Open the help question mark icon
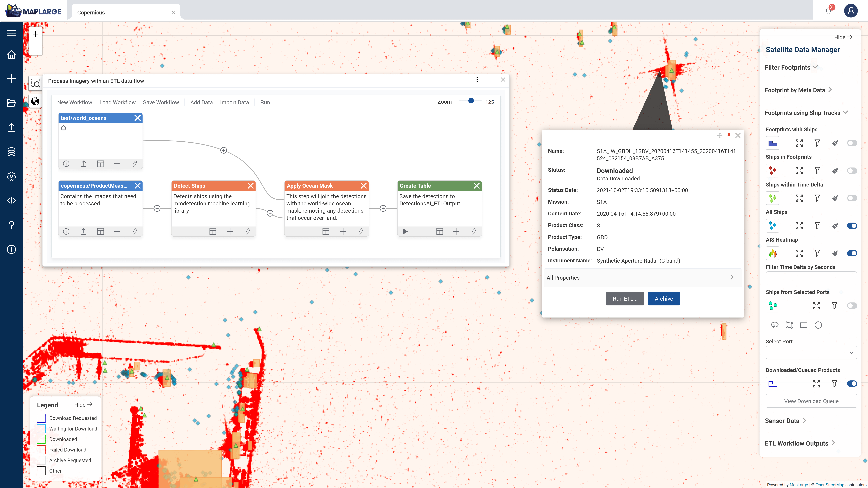This screenshot has width=868, height=488. (x=11, y=225)
